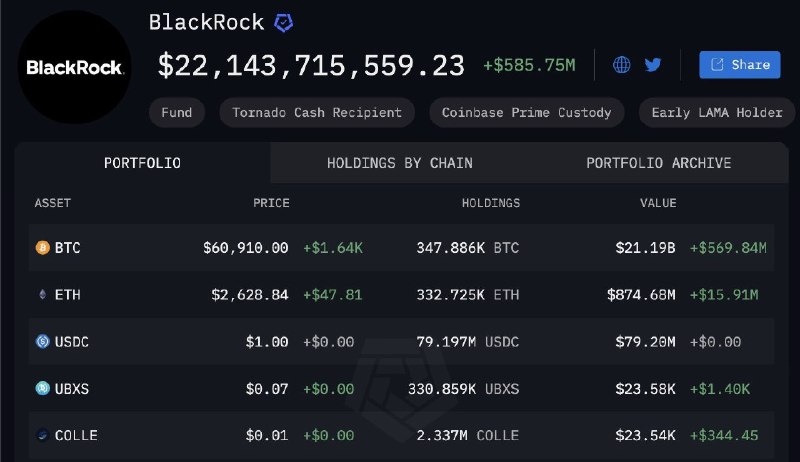The image size is (800, 462).
Task: Click the Share button
Action: [x=739, y=65]
